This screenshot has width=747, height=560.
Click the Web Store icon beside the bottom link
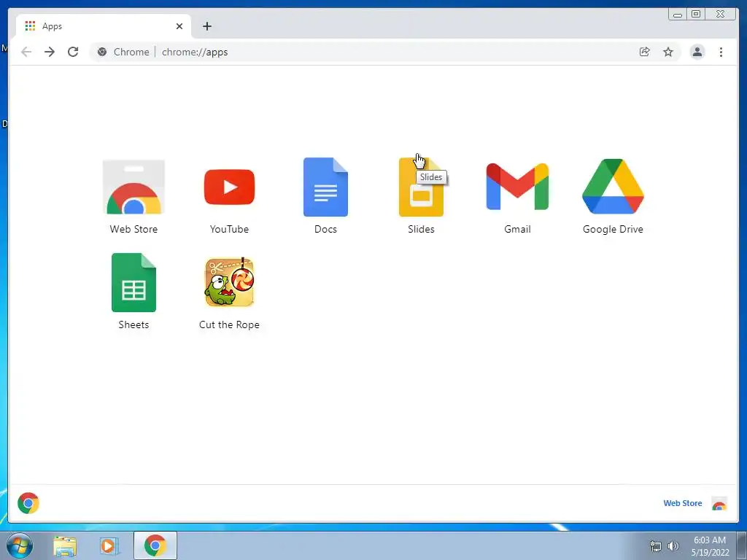tap(719, 503)
